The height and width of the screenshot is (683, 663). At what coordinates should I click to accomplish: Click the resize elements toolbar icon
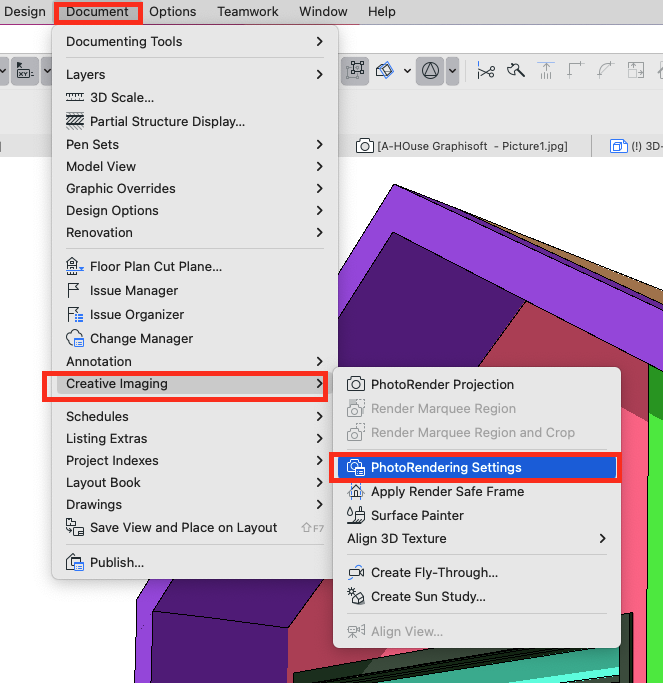[x=636, y=71]
